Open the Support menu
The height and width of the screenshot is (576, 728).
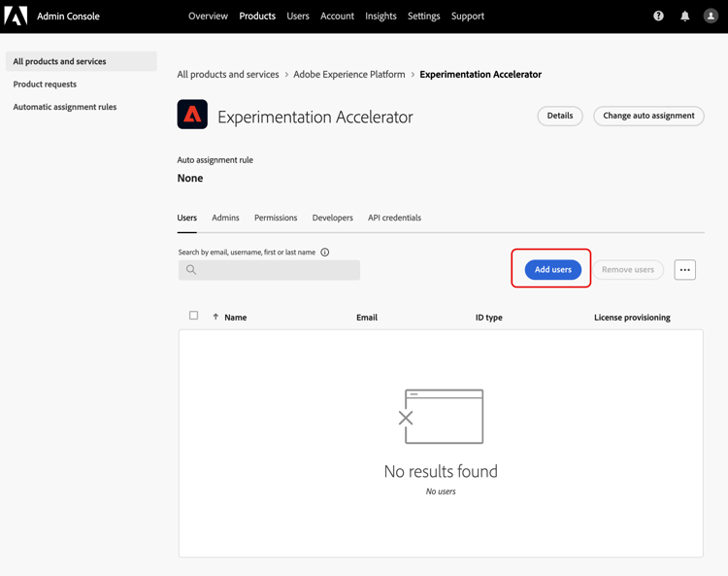tap(468, 17)
